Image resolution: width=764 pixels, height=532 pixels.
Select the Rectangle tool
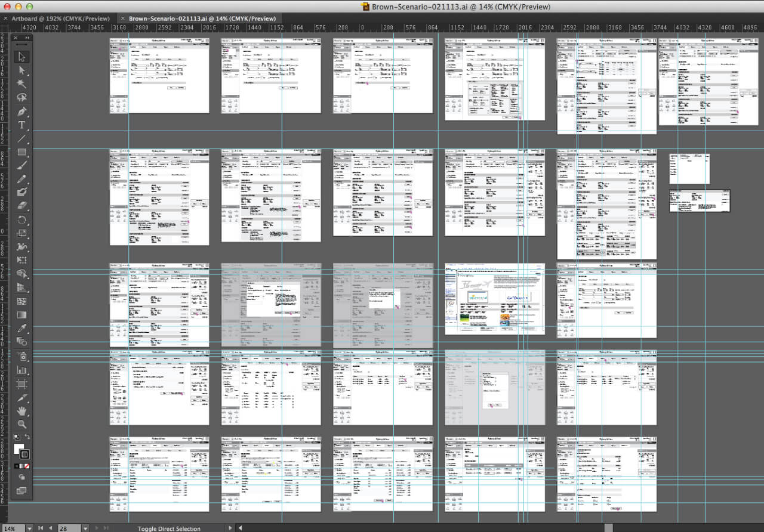click(x=22, y=152)
